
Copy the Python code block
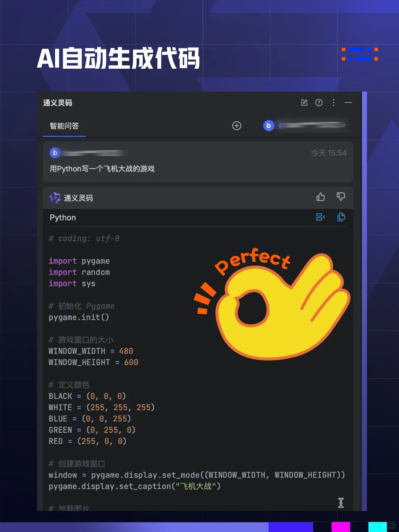[341, 217]
